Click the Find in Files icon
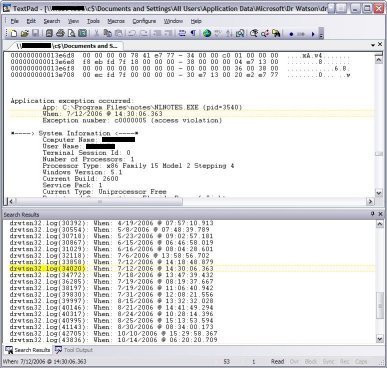The image size is (387, 368). [276, 33]
